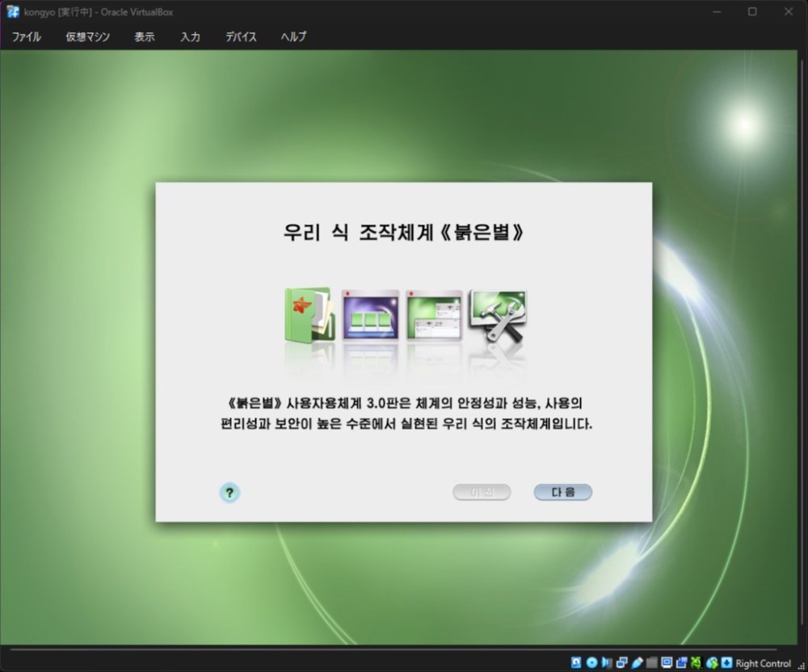808x672 pixels.
Task: Click the window resize grip in status bar
Action: tap(802, 666)
